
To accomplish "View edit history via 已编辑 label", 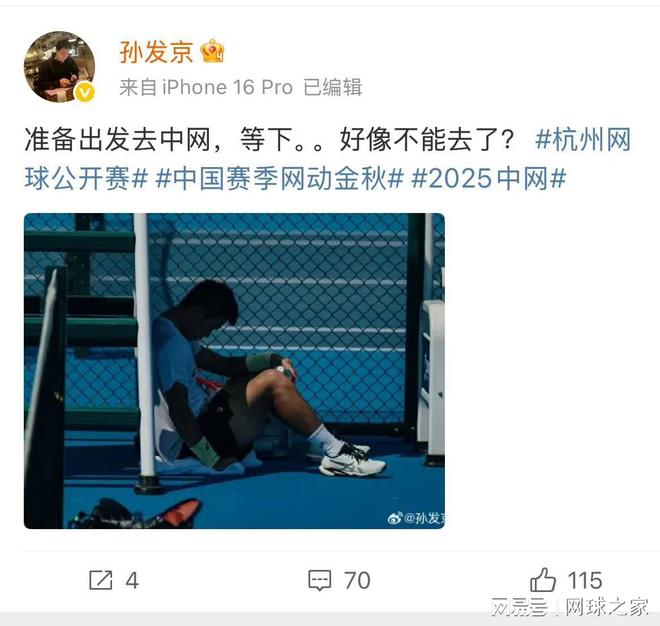I will click(x=333, y=87).
